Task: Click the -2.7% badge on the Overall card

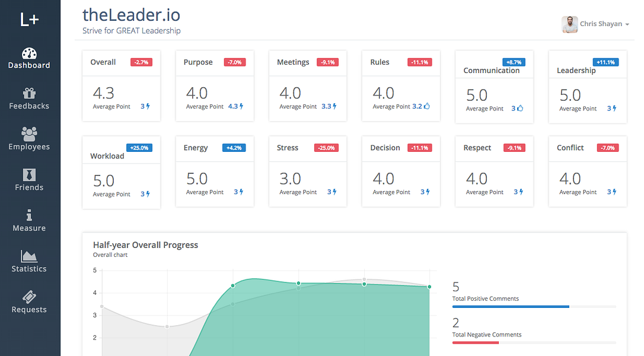Action: [x=142, y=62]
